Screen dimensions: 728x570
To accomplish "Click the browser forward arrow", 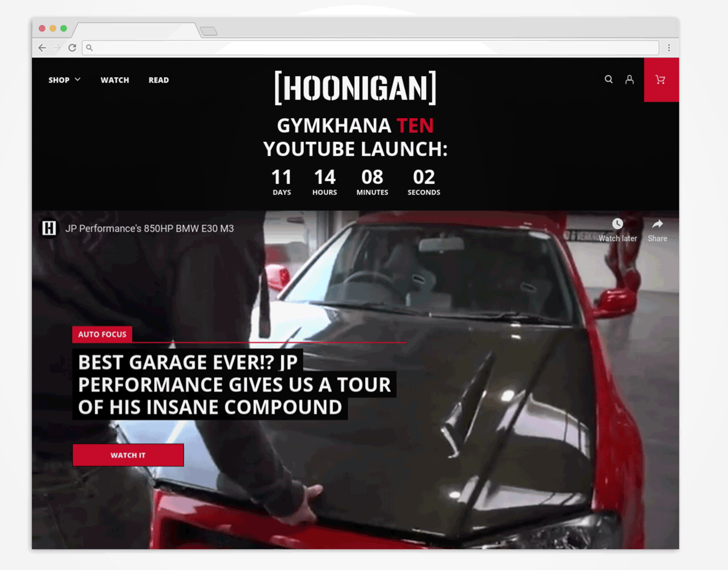I will click(x=57, y=48).
